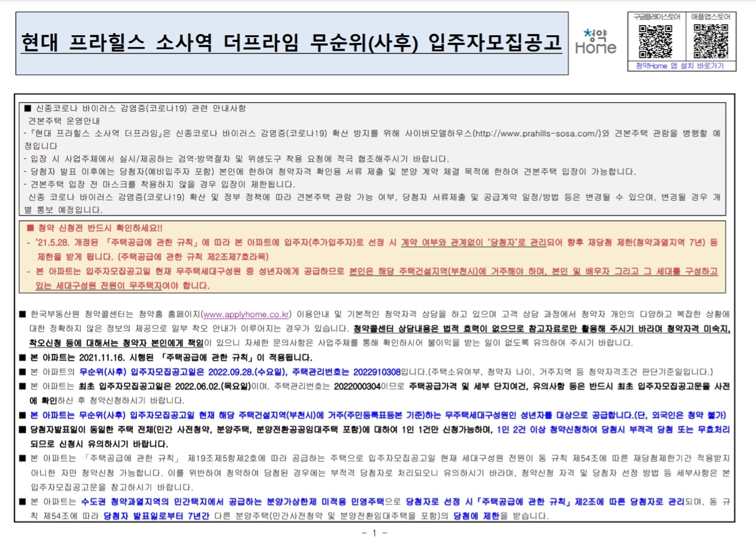Click the 견본주택 운영안내 subheading
The height and width of the screenshot is (539, 756).
point(64,121)
